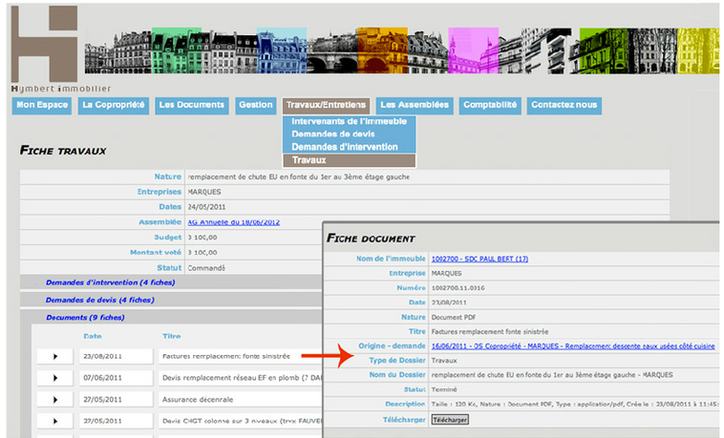Sort documents by the Date column header
Image resolution: width=724 pixels, height=438 pixels.
pos(93,336)
